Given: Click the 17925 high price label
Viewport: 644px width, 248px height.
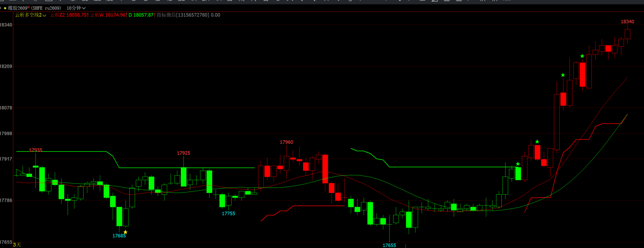Looking at the screenshot, I should pos(183,153).
